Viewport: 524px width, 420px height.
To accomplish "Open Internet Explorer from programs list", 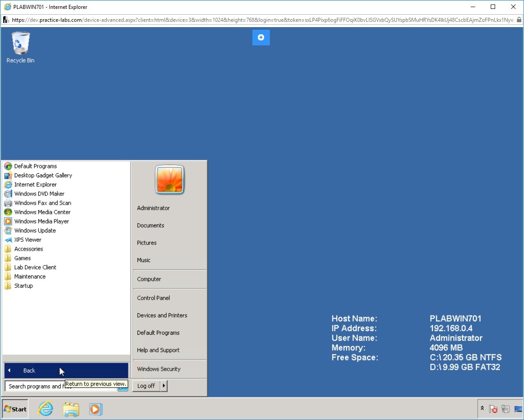I will [8, 184].
